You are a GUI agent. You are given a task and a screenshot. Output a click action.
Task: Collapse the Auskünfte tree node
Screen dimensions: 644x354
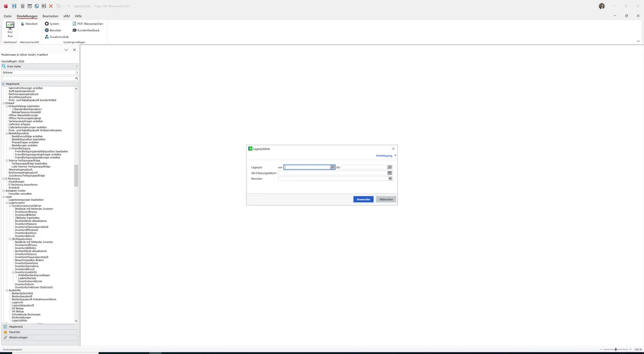(x=7, y=290)
